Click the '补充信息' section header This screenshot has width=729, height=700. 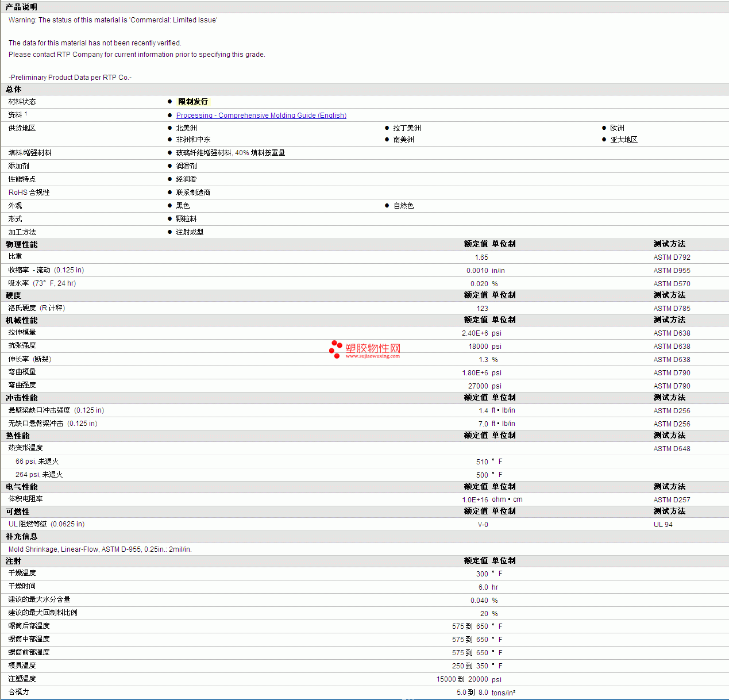[x=21, y=536]
